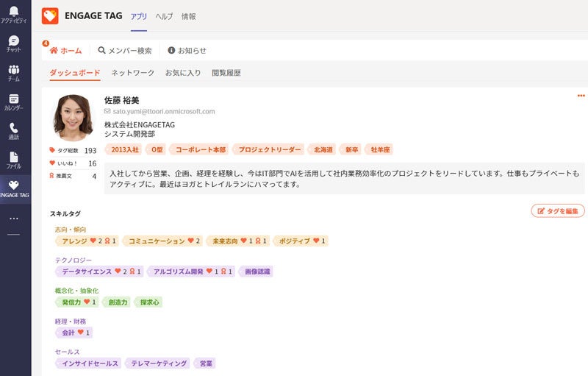Screen dimensions: 588x376
Task: Switch to the アプリ tab
Action: coord(139,16)
